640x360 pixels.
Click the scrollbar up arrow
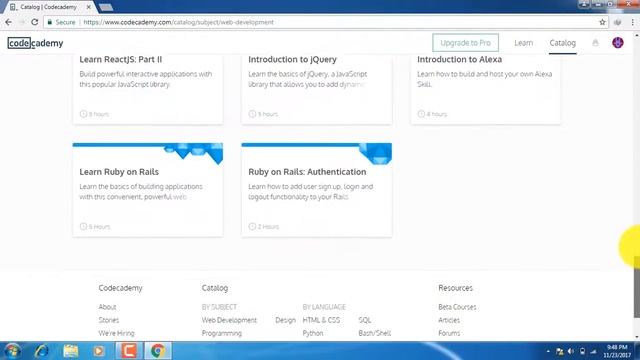pyautogui.click(x=636, y=35)
